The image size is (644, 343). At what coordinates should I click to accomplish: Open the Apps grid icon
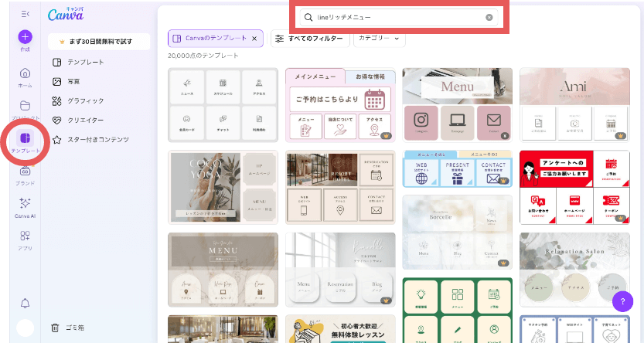(26, 236)
